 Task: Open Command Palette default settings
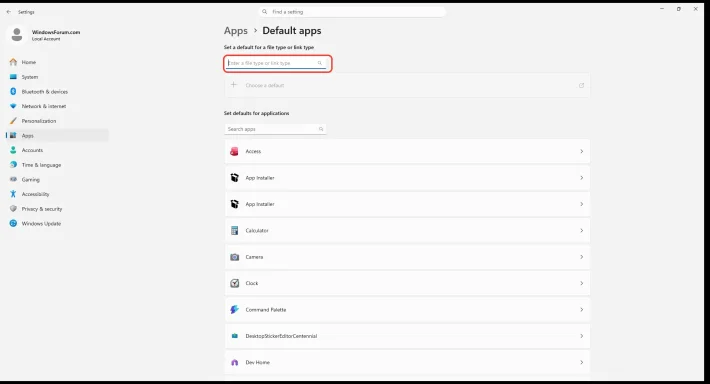[x=407, y=310]
